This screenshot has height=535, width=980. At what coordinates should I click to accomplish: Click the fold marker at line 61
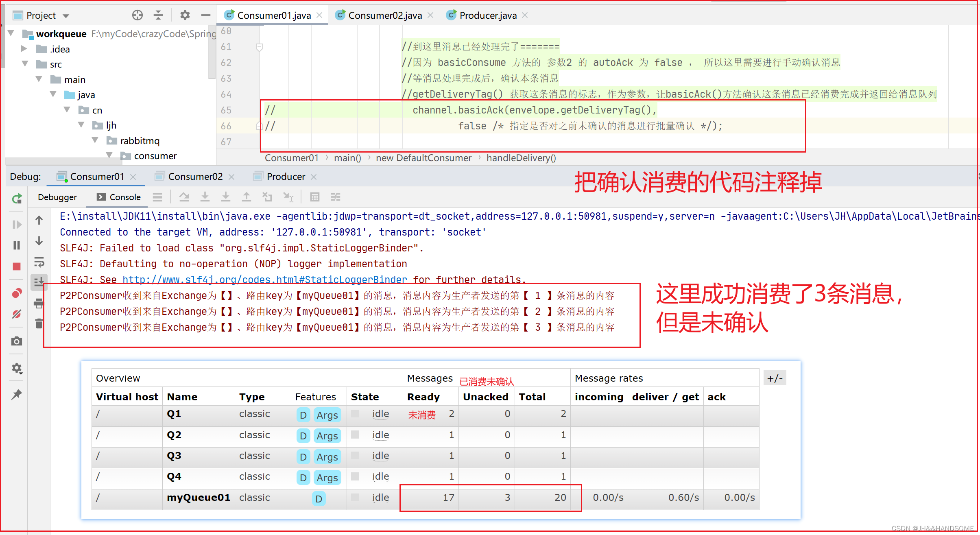[259, 48]
